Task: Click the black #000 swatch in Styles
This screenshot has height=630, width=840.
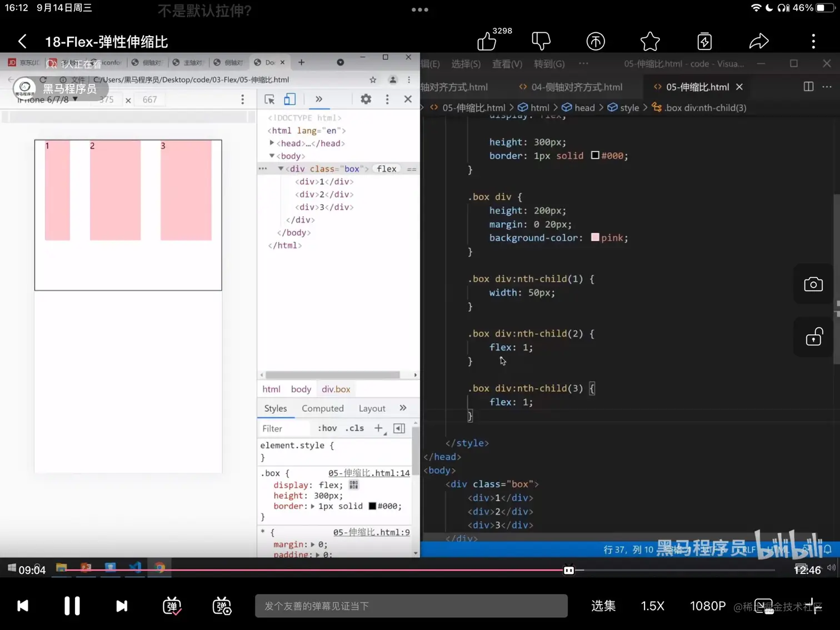Action: click(x=372, y=506)
